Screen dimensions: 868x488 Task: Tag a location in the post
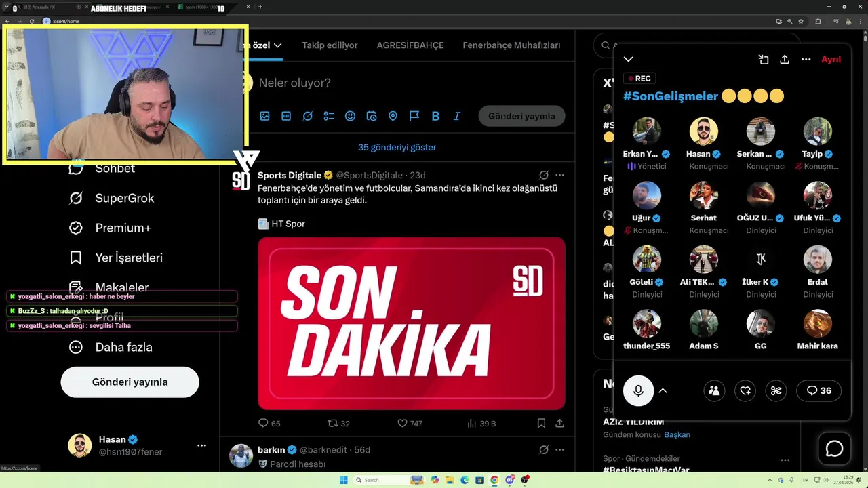(393, 116)
